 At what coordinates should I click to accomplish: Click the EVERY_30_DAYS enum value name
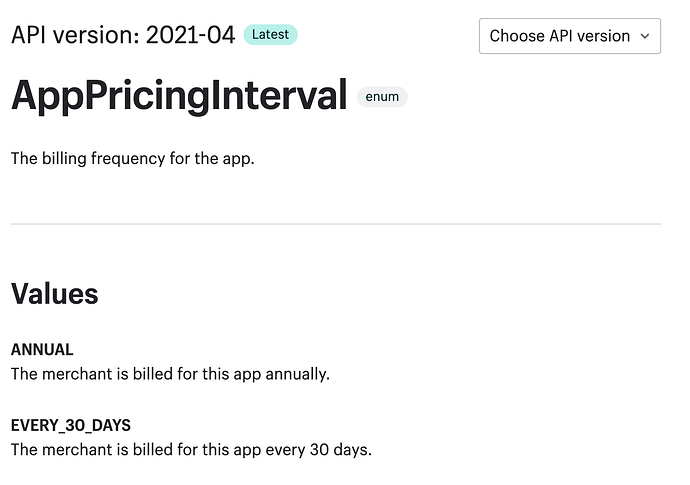pos(71,425)
